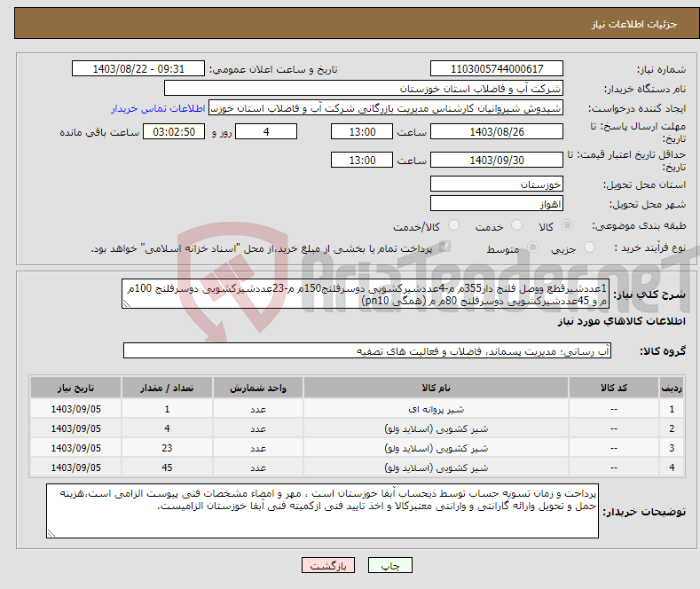Image resolution: width=700 pixels, height=589 pixels.
Task: Click the نام کالا column header
Action: (x=436, y=388)
